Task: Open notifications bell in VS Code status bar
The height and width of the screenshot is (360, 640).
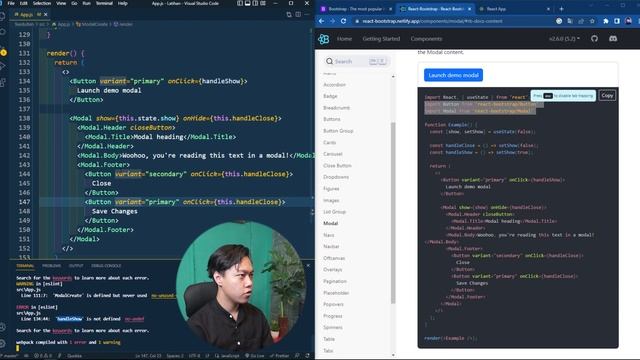Action: pyautogui.click(x=307, y=356)
